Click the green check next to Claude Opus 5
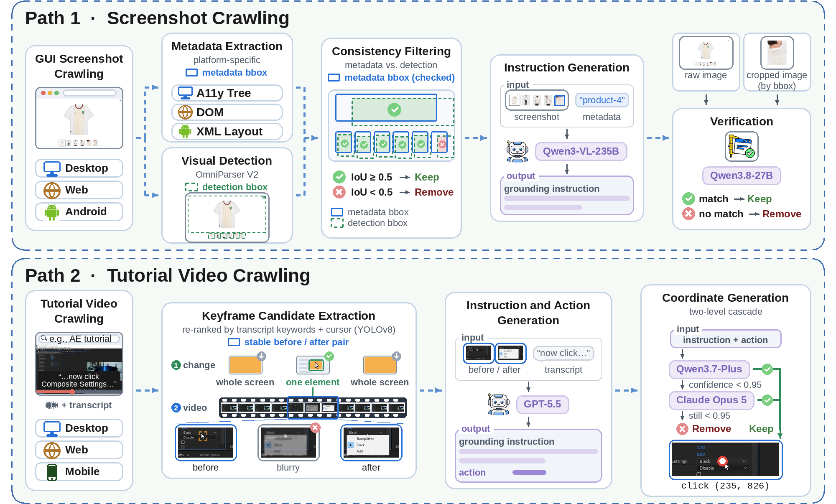The image size is (836, 504). coord(767,400)
